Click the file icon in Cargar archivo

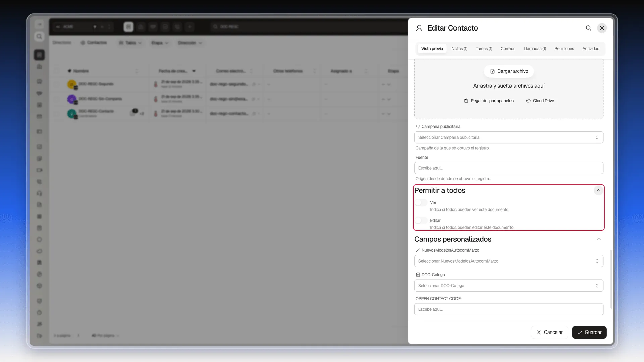[x=492, y=71]
